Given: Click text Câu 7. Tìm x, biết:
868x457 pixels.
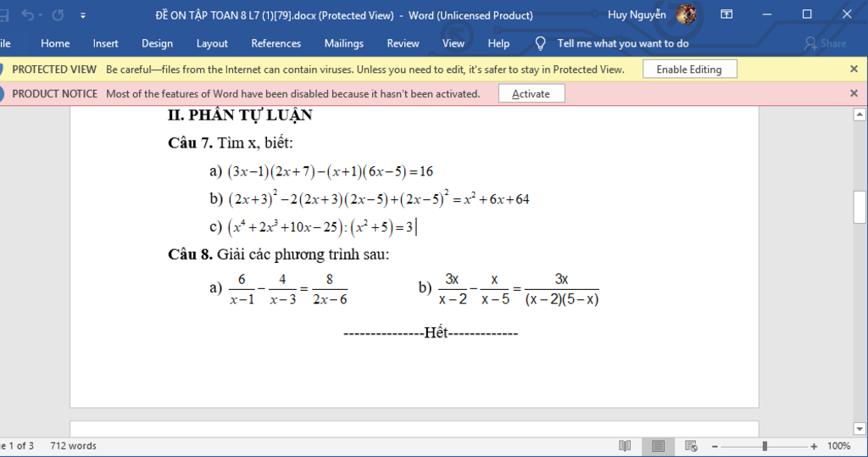Looking at the screenshot, I should [x=231, y=143].
